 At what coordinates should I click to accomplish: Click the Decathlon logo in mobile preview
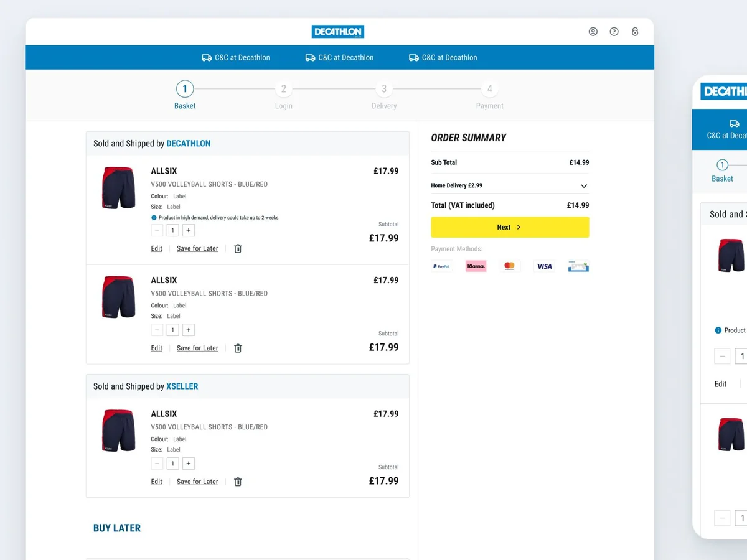[724, 91]
